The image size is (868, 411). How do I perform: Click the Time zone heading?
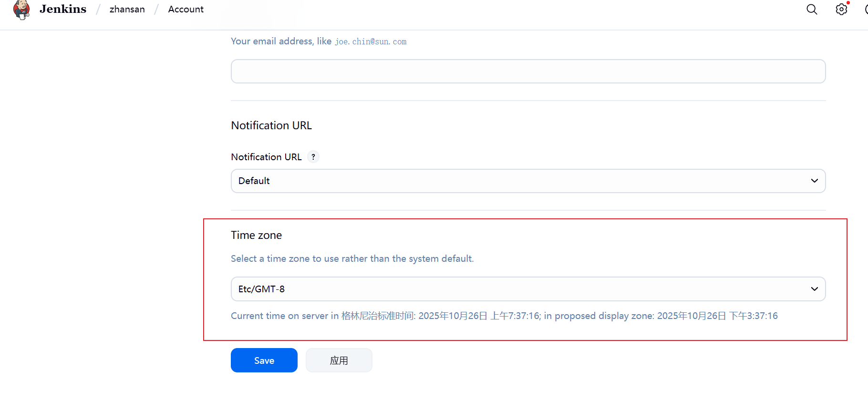click(x=257, y=235)
